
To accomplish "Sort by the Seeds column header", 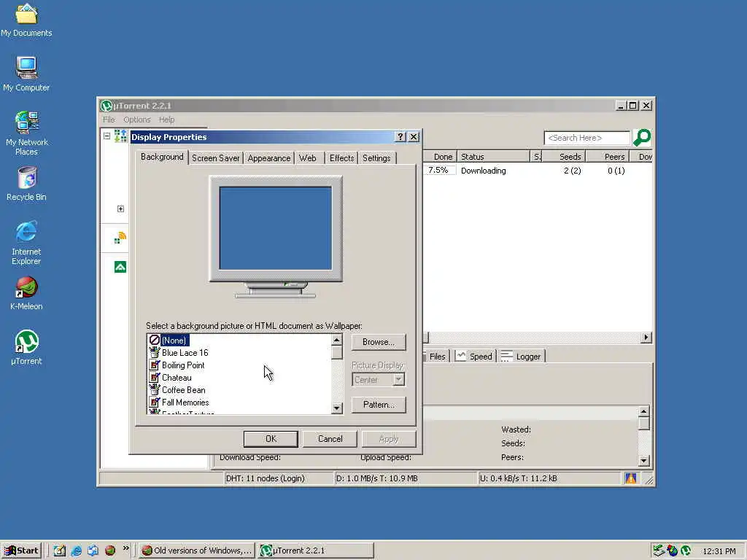I will 564,156.
